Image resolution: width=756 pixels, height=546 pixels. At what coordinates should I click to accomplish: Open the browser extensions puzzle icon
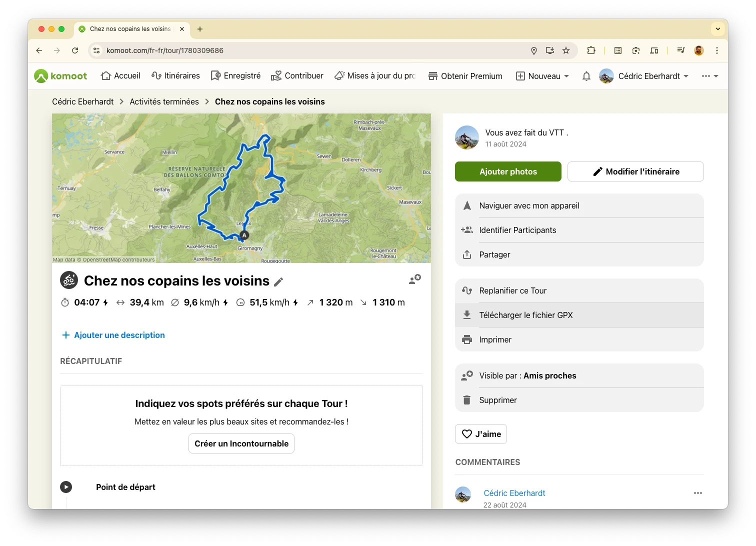coord(591,50)
